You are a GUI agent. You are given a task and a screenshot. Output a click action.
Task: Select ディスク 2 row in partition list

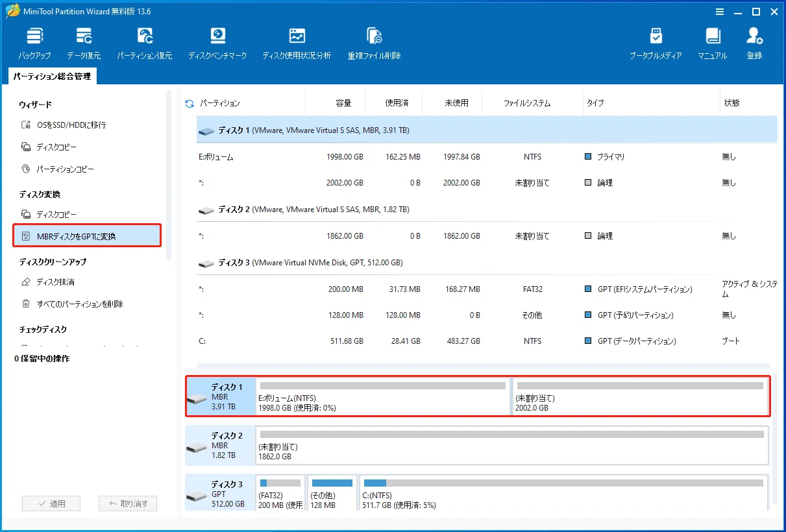pyautogui.click(x=487, y=210)
